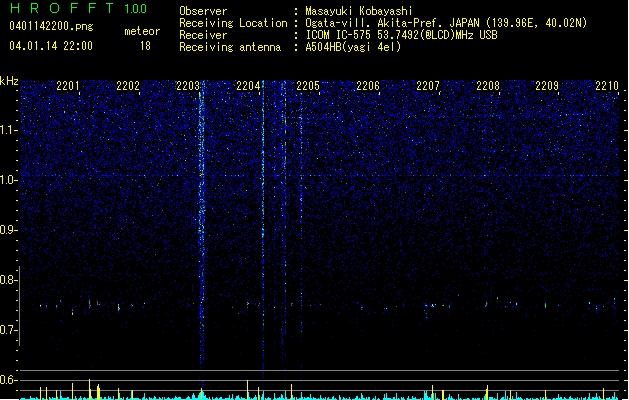Select receiver text ICOM IC-575 53.7492 MHz USB
The width and height of the screenshot is (629, 400).
pyautogui.click(x=401, y=35)
